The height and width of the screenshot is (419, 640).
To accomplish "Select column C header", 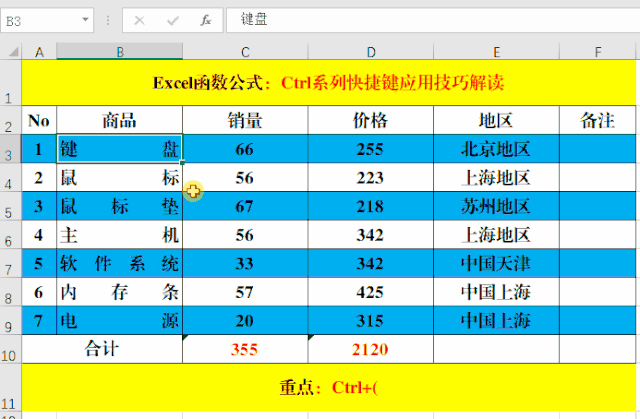I will (245, 52).
